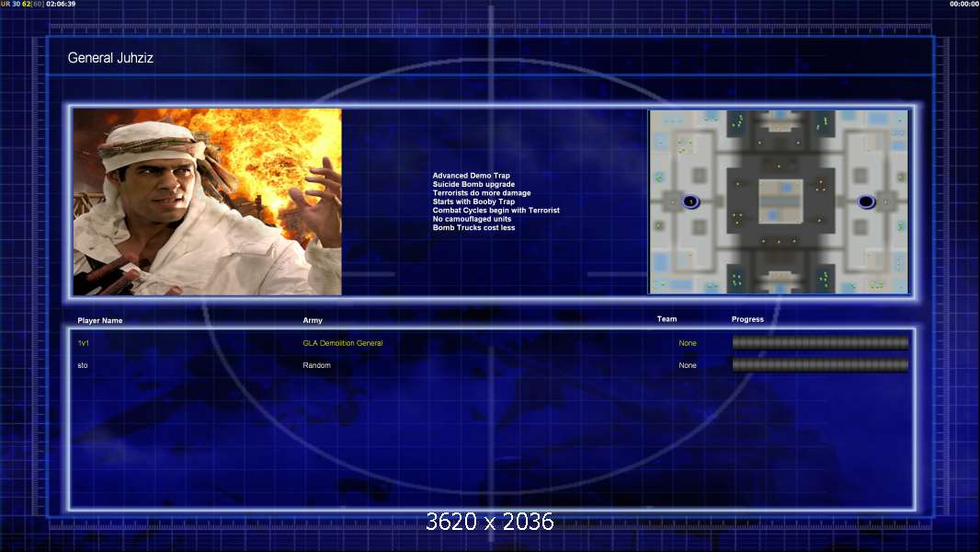Click the team 'None' for player sto
Image resolution: width=980 pixels, height=552 pixels.
coord(688,366)
